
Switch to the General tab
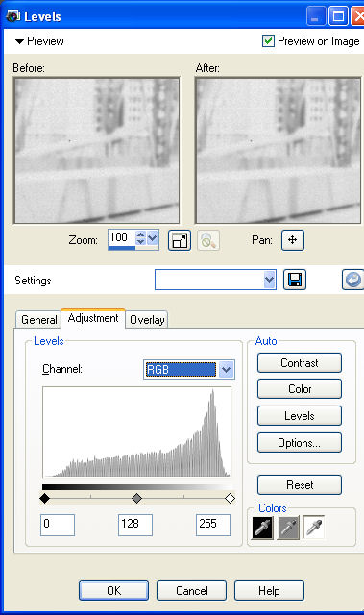(x=38, y=320)
